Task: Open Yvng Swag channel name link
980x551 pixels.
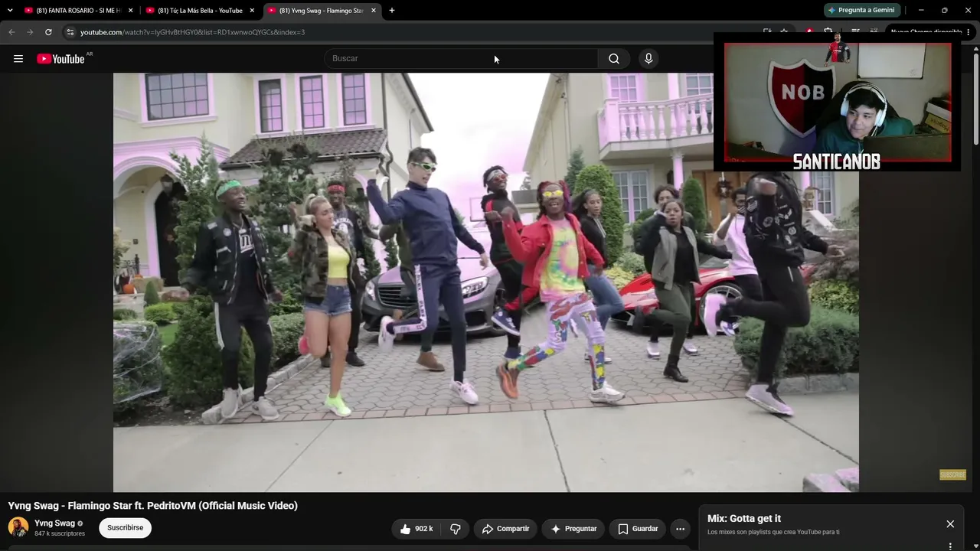Action: tap(54, 523)
